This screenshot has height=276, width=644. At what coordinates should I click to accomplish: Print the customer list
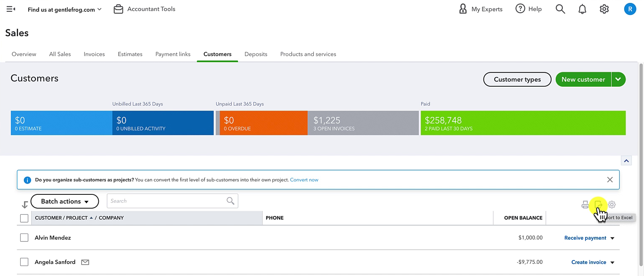point(585,205)
